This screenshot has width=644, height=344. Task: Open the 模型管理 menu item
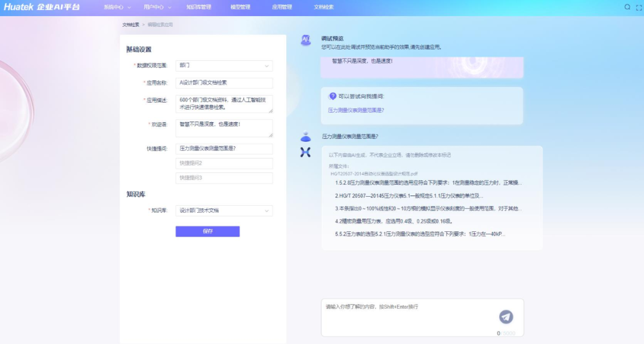tap(240, 7)
